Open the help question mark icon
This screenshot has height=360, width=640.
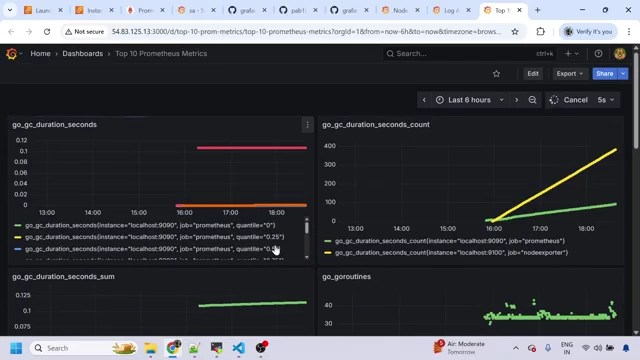[x=598, y=53]
